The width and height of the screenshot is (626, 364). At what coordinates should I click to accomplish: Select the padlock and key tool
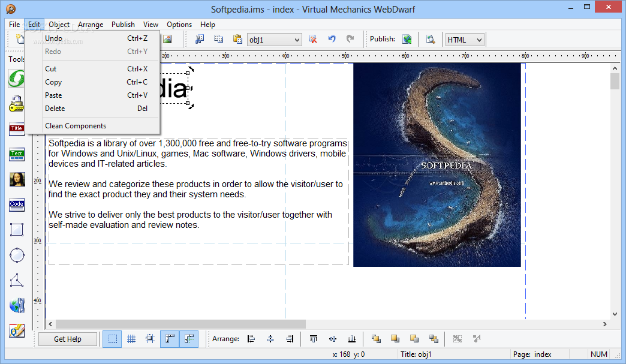point(16,104)
